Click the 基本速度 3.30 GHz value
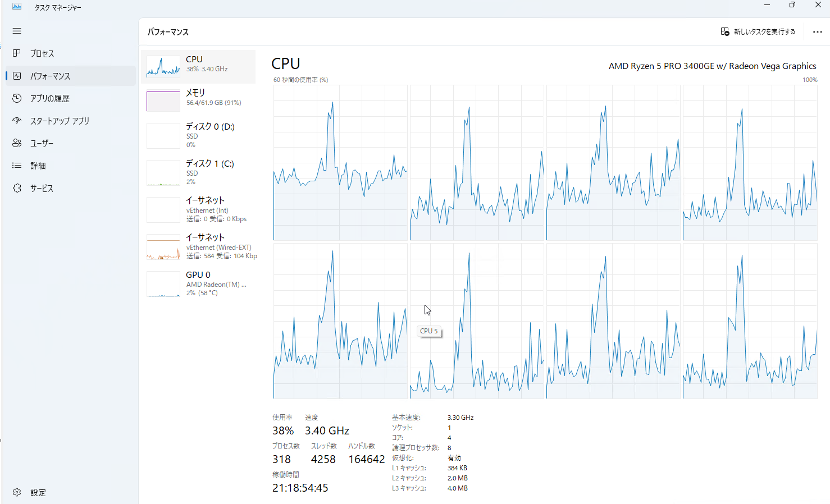This screenshot has height=504, width=830. pyautogui.click(x=460, y=418)
